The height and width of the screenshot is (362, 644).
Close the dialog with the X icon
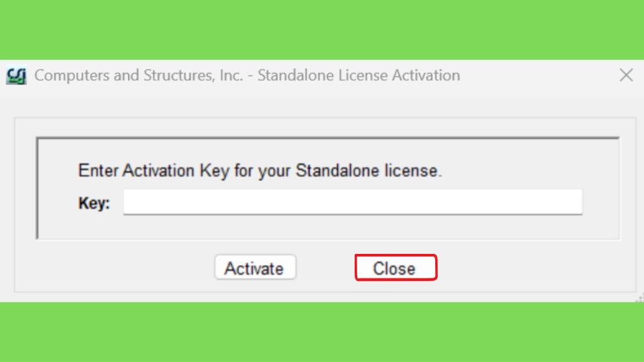point(626,75)
